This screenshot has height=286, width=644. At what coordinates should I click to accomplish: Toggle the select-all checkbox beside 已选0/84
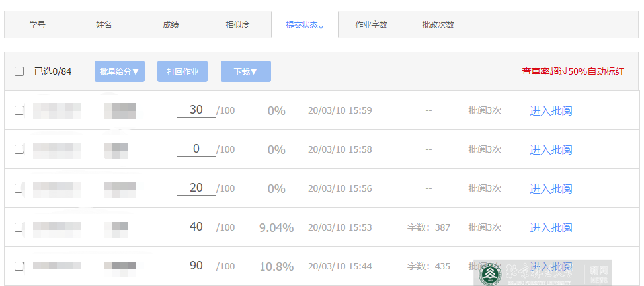coord(19,71)
